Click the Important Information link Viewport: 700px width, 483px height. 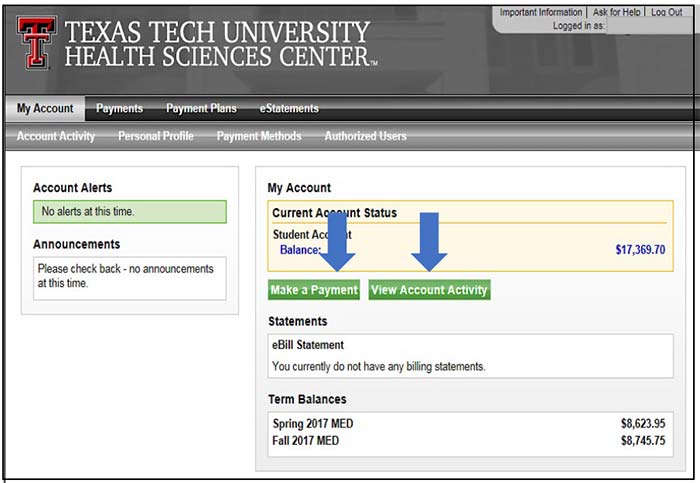click(541, 12)
